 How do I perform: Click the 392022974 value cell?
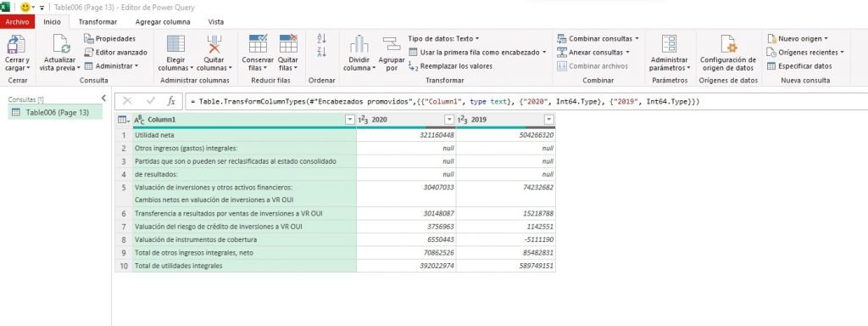click(406, 266)
